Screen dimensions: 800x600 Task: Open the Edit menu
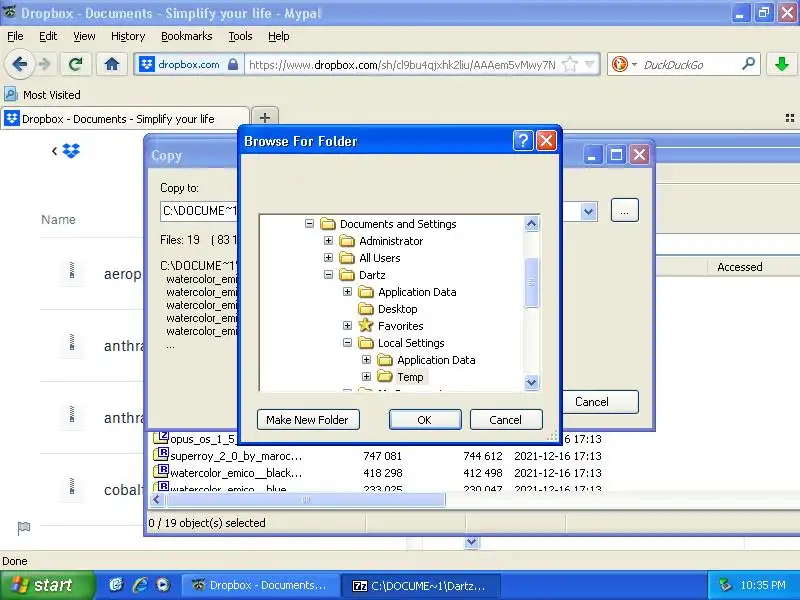coord(48,36)
